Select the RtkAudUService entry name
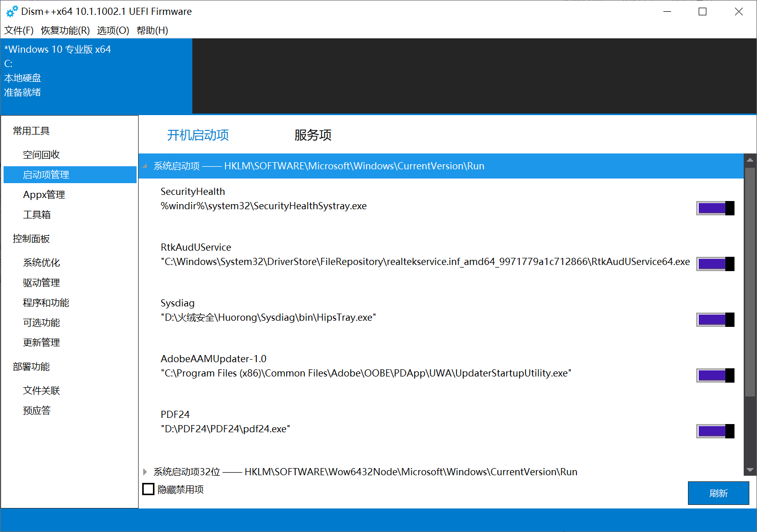The height and width of the screenshot is (532, 757). [196, 247]
